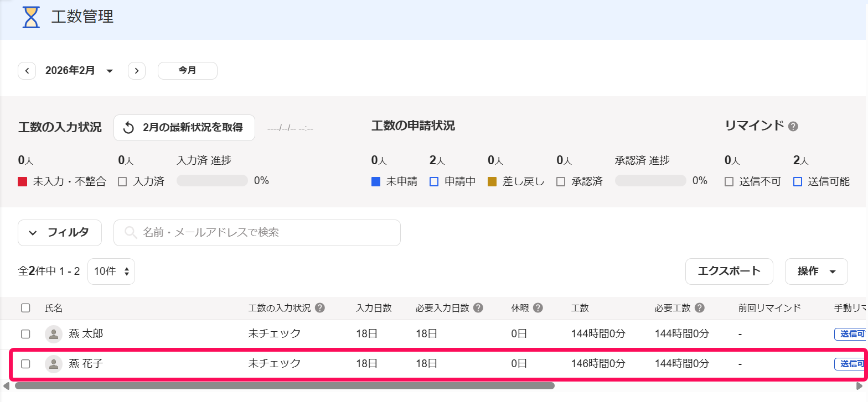Toggle the 送信可能 legend checkbox
The image size is (868, 402).
click(x=798, y=181)
